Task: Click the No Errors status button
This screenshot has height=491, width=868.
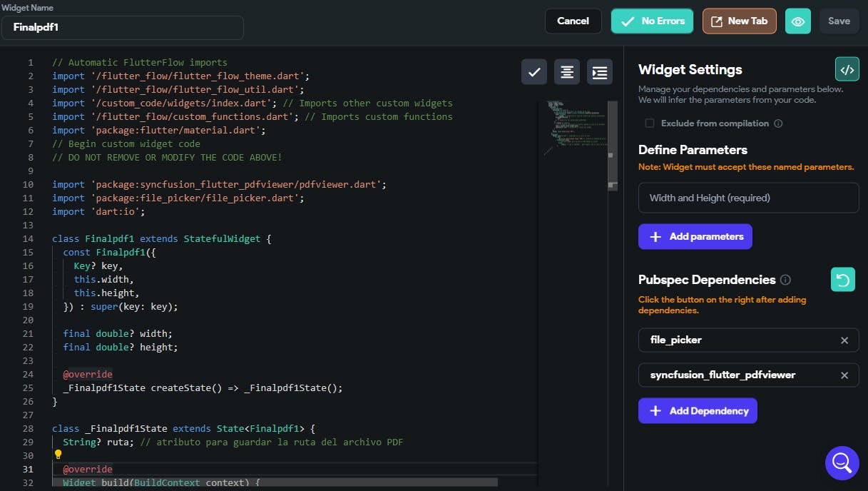Action: (652, 21)
